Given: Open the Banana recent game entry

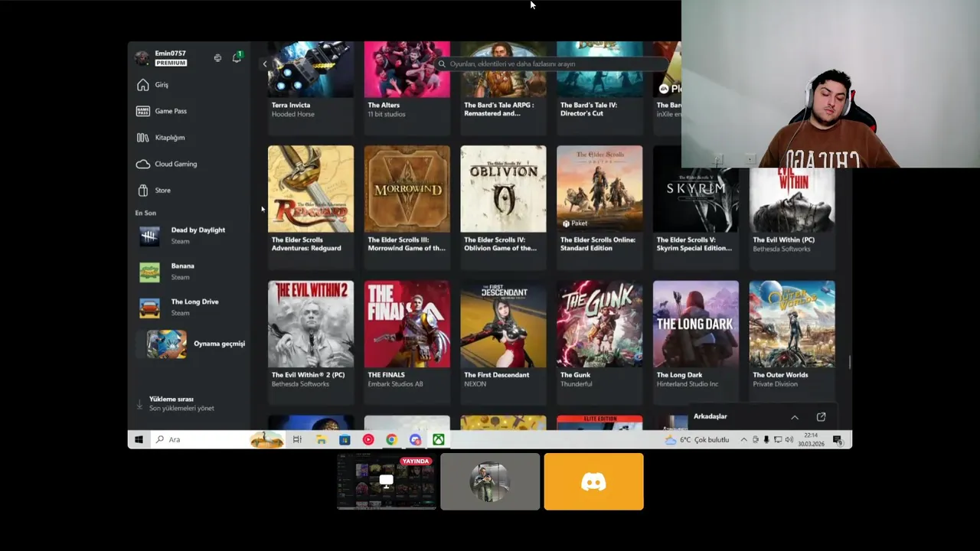Looking at the screenshot, I should 191,272.
